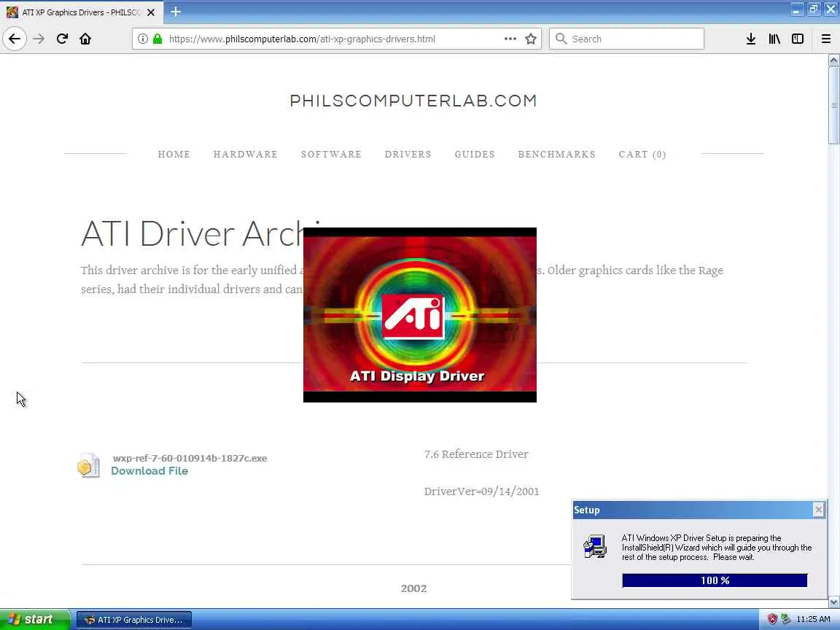Open the Firefox hamburger menu
The width and height of the screenshot is (840, 630).
click(825, 39)
